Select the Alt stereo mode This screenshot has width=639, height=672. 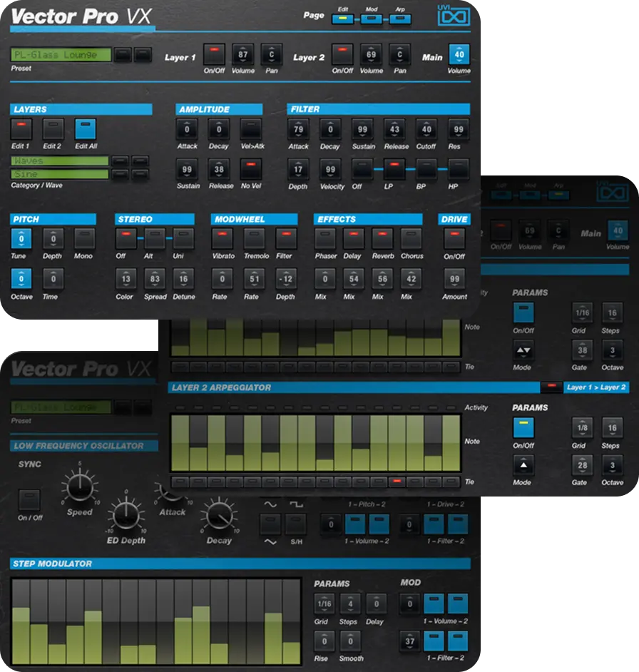pyautogui.click(x=155, y=239)
